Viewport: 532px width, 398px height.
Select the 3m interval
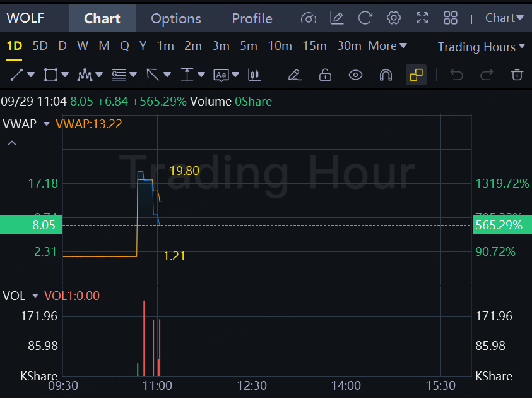(221, 45)
